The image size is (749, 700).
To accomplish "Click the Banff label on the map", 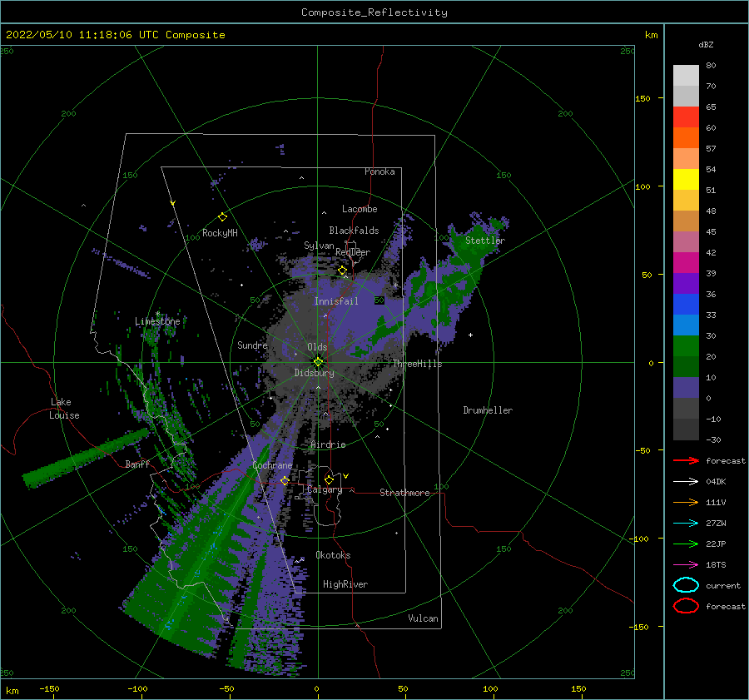I will pos(137,464).
